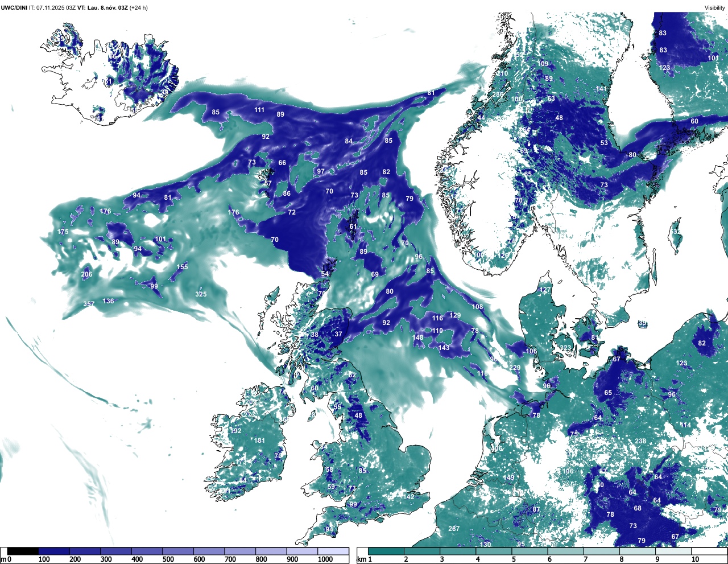
Task: Click the 229 value near Denmark's west coast
Action: 515,368
